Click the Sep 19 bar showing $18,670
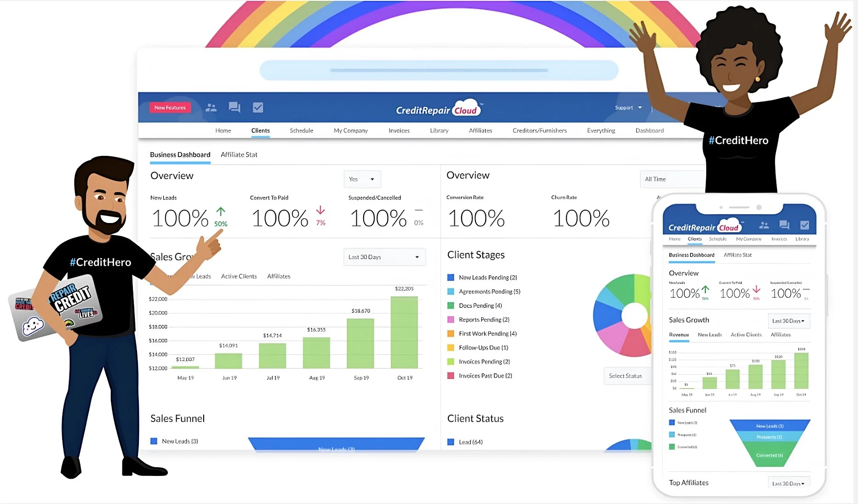The height and width of the screenshot is (504, 858). (x=360, y=343)
